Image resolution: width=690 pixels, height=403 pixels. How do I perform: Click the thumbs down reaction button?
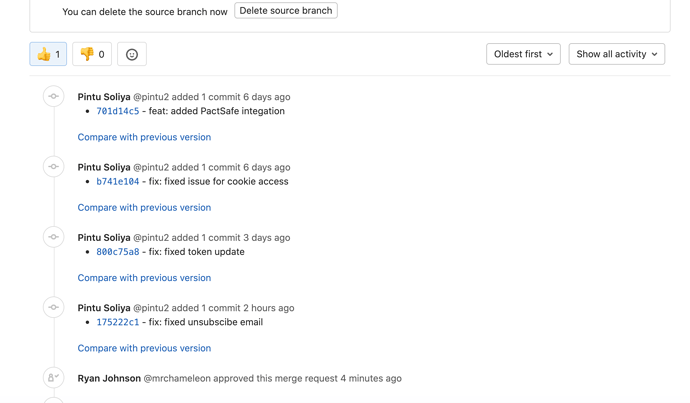[x=92, y=54]
